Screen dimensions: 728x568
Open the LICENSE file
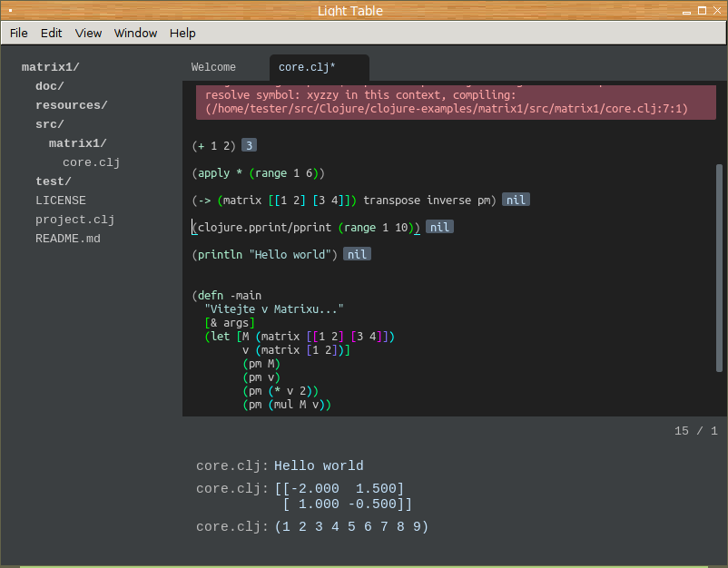click(x=61, y=201)
